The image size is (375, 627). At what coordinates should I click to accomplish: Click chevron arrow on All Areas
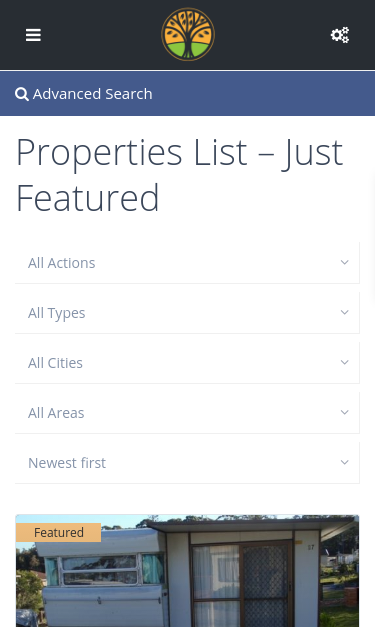[x=344, y=413]
